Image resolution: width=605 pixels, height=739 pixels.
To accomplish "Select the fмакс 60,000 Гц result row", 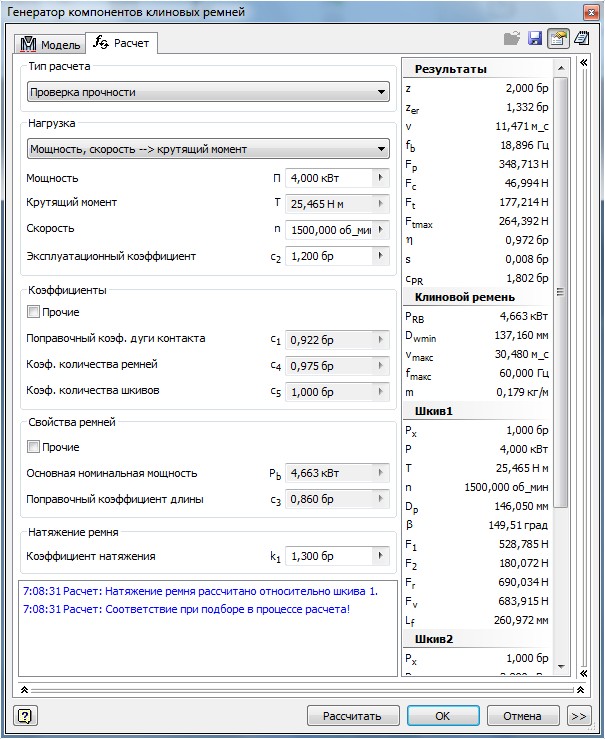I will tap(477, 373).
